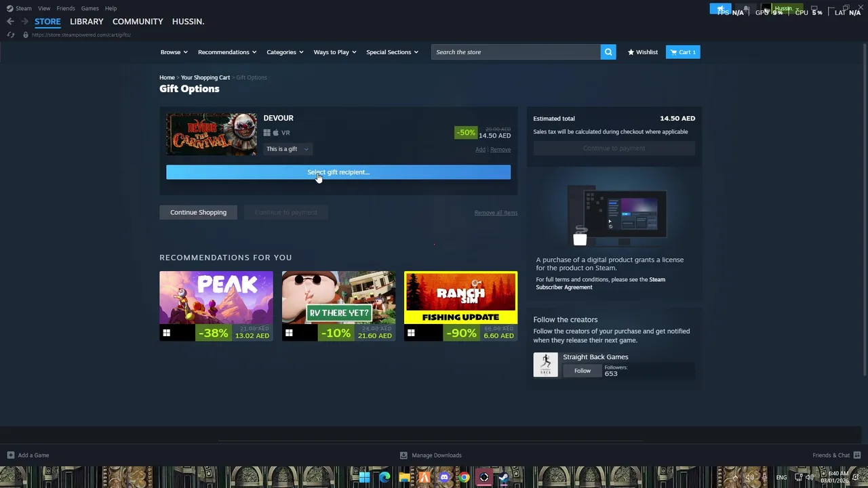The height and width of the screenshot is (488, 868).
Task: Open the Friends menu
Action: (66, 8)
